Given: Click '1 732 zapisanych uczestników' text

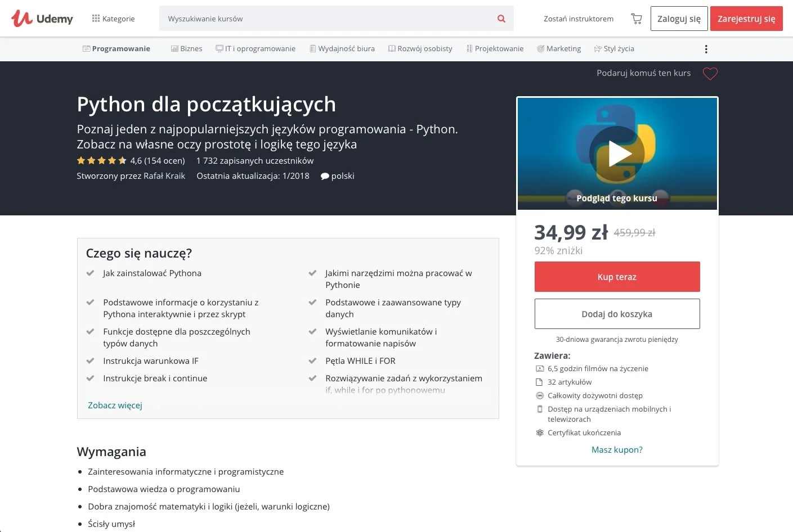Looking at the screenshot, I should coord(255,161).
